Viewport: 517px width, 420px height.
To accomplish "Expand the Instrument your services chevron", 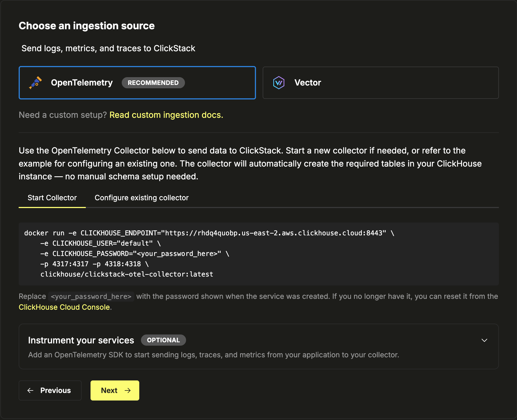I will point(484,340).
